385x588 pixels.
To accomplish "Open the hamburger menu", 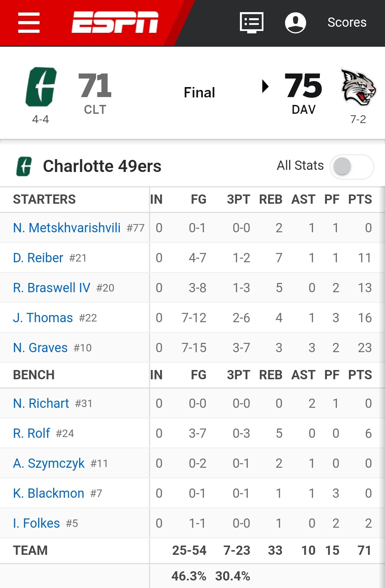I will pos(29,23).
